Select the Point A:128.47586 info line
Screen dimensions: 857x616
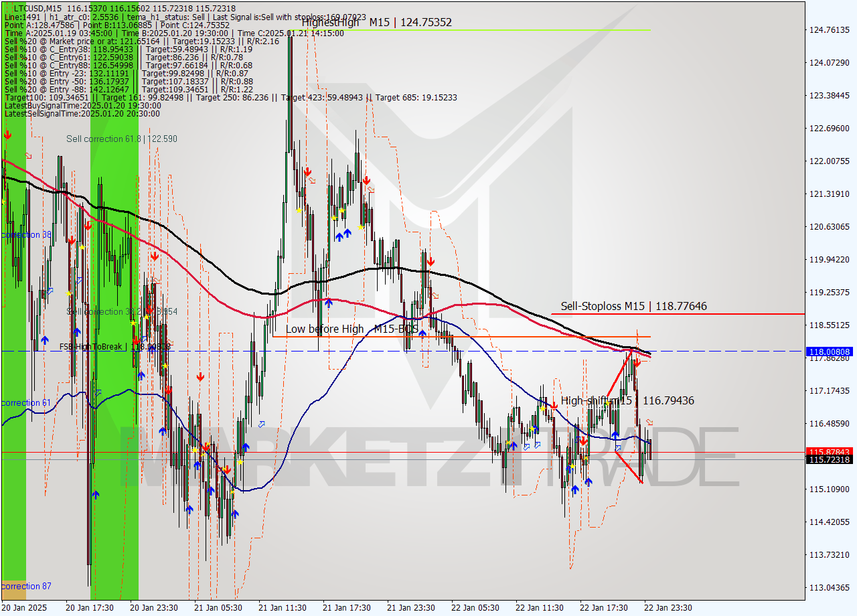click(117, 25)
